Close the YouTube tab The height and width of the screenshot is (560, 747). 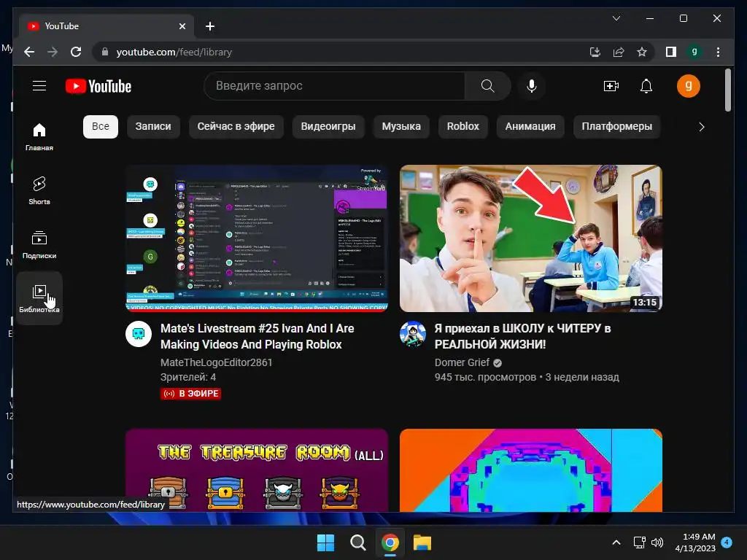pyautogui.click(x=182, y=26)
